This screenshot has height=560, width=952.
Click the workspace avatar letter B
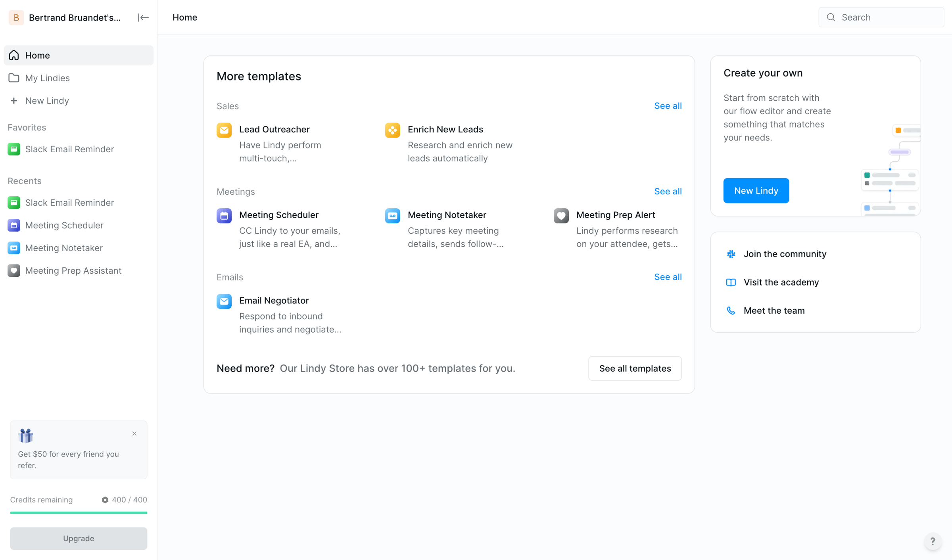click(x=16, y=17)
